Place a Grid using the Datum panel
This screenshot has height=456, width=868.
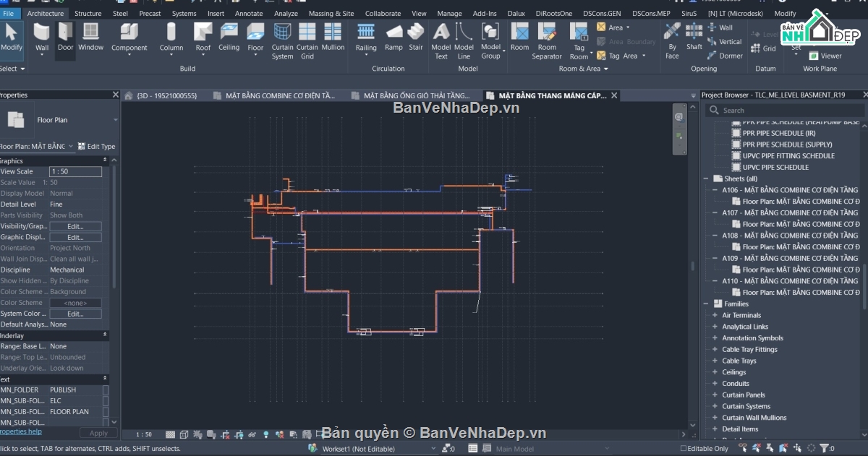click(x=764, y=48)
